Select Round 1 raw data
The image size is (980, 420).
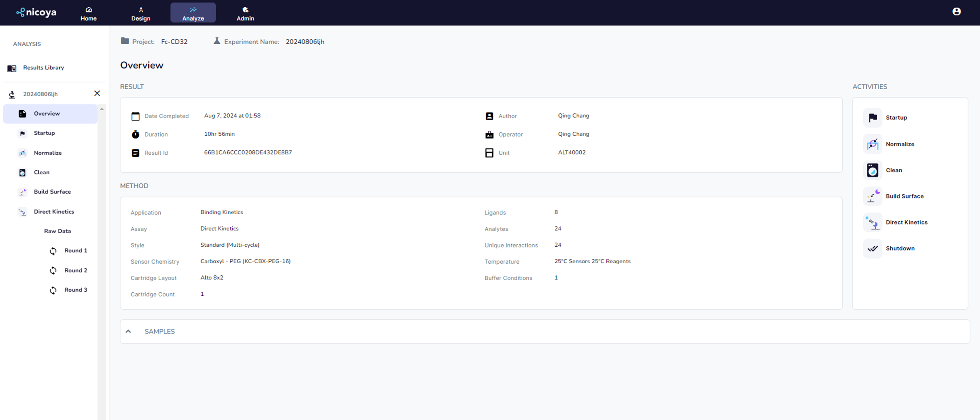(75, 250)
